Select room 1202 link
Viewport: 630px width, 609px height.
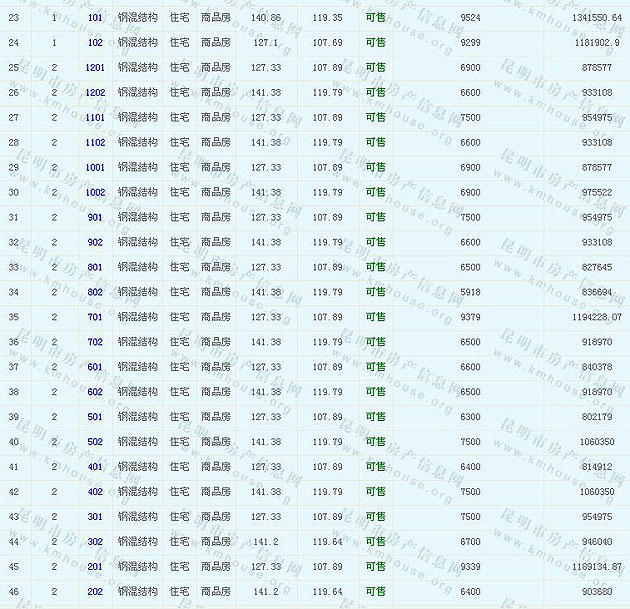95,93
